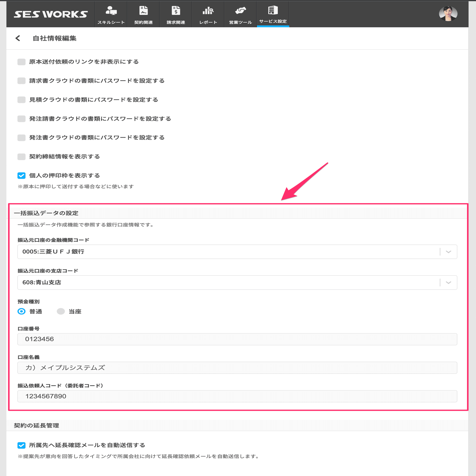Click the back arrow next to 自社情報編集

17,39
